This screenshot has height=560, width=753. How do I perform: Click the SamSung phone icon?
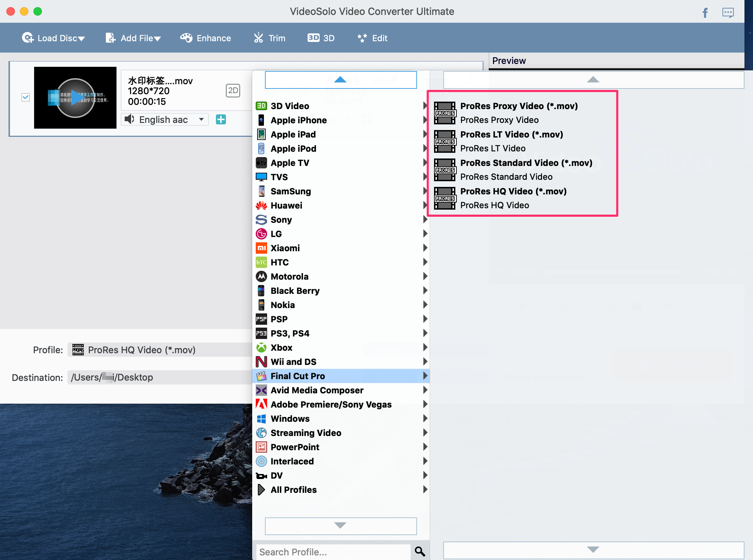[x=261, y=191]
